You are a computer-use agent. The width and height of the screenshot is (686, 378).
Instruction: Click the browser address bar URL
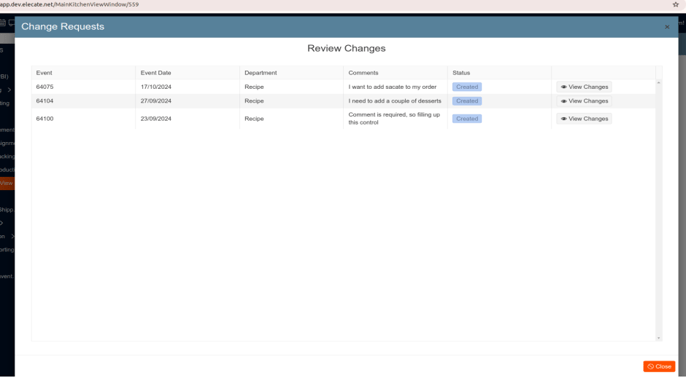tap(70, 4)
